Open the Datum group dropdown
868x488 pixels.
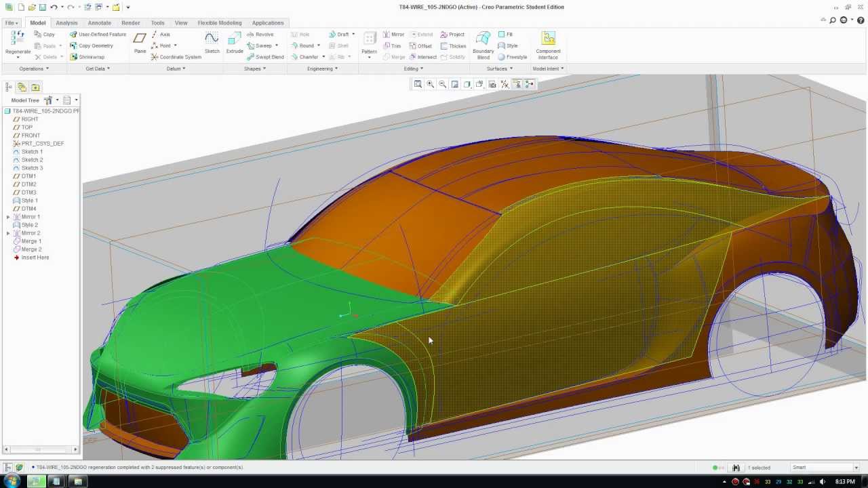176,68
